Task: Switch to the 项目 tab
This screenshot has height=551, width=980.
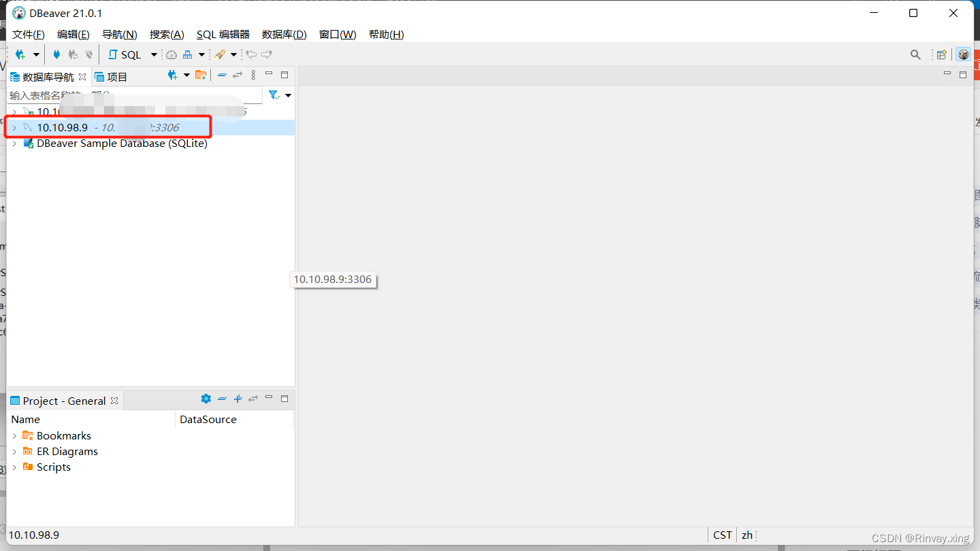Action: click(111, 77)
